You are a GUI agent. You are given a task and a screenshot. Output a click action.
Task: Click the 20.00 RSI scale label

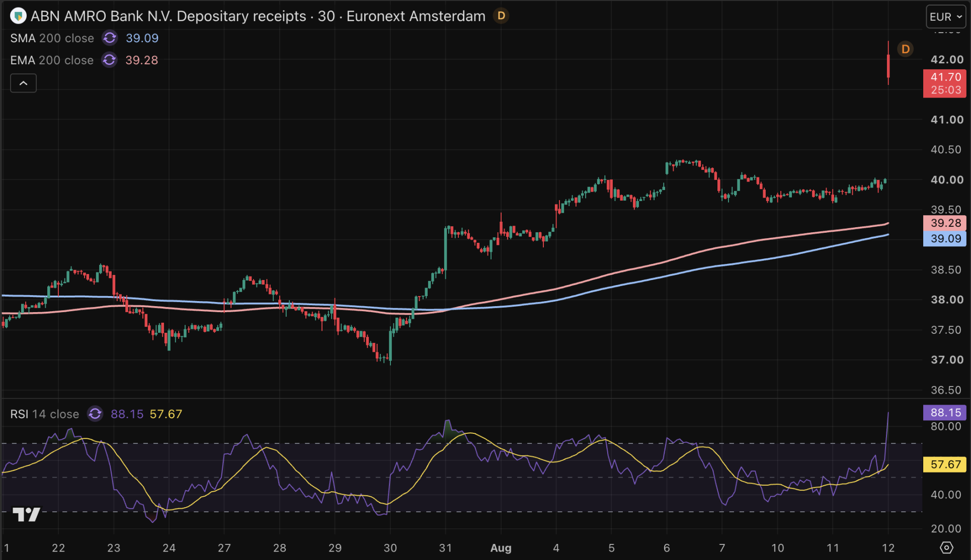(946, 529)
